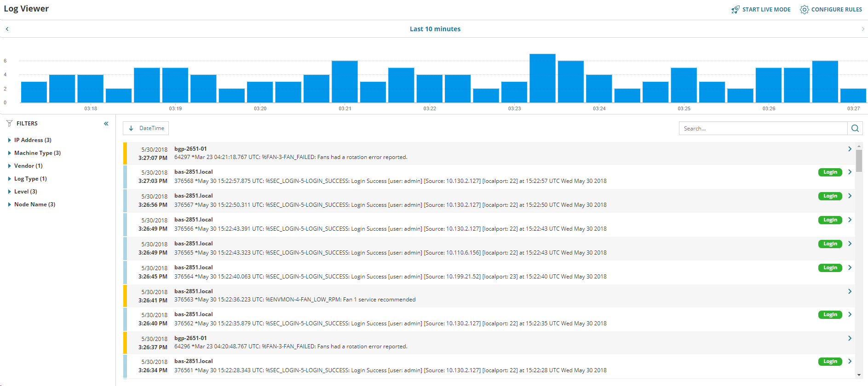
Task: Click in the Search input field
Action: point(763,128)
